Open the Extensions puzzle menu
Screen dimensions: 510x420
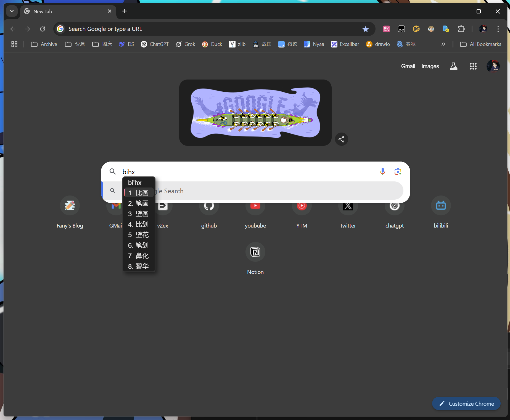point(461,29)
